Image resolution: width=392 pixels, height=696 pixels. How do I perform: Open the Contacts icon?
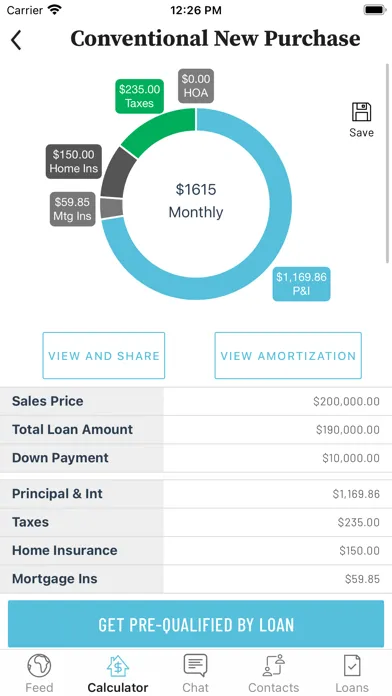(x=273, y=666)
